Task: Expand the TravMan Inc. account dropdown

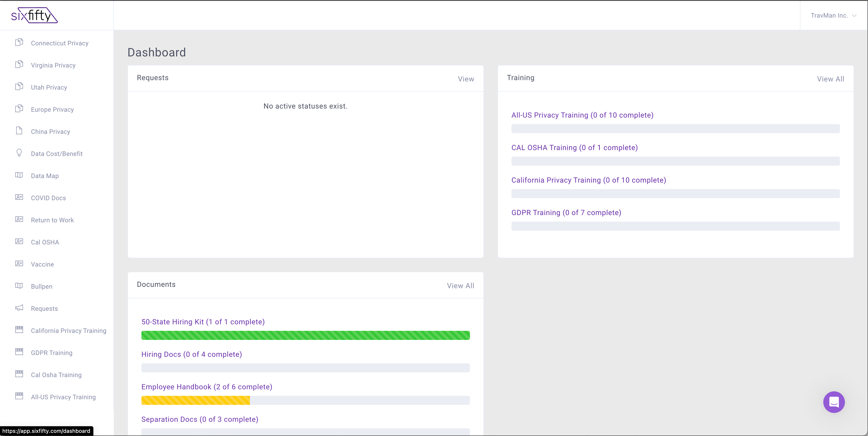Action: click(833, 16)
